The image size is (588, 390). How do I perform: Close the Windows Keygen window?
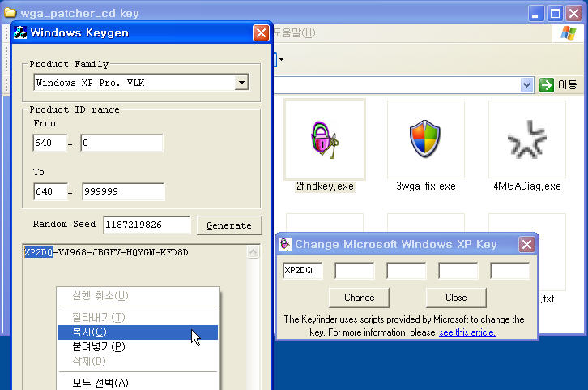(x=261, y=33)
